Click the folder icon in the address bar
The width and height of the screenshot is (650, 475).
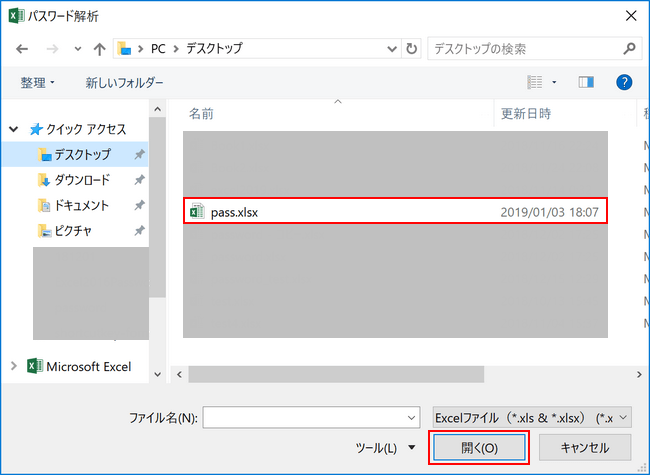(x=124, y=48)
